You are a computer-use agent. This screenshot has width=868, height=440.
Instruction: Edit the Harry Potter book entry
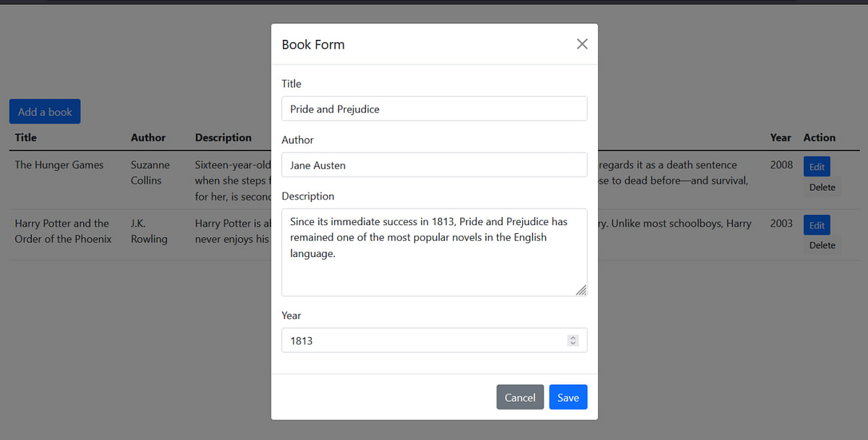coord(817,225)
